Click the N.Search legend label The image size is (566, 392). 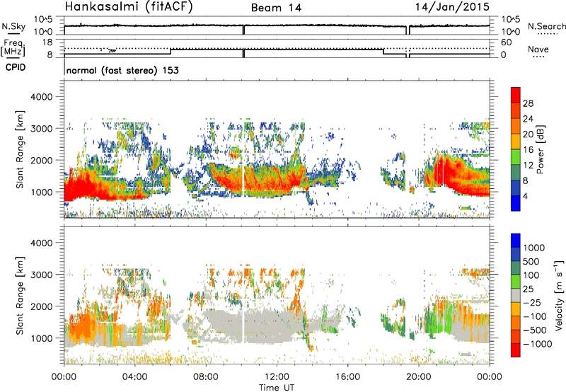546,26
